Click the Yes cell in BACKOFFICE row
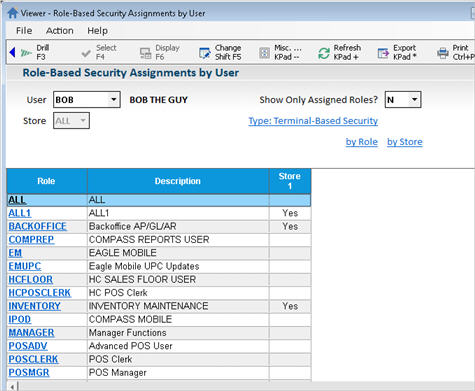The image size is (475, 391). [290, 226]
